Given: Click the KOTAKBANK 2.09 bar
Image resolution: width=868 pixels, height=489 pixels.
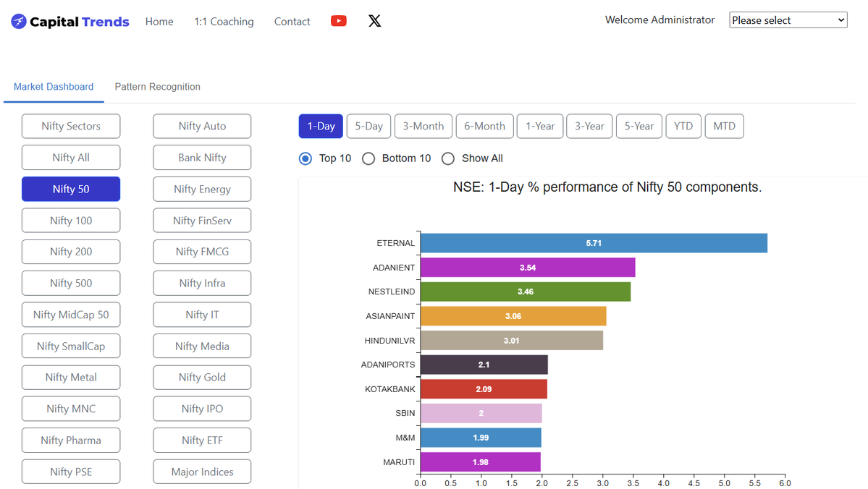Looking at the screenshot, I should tap(484, 389).
